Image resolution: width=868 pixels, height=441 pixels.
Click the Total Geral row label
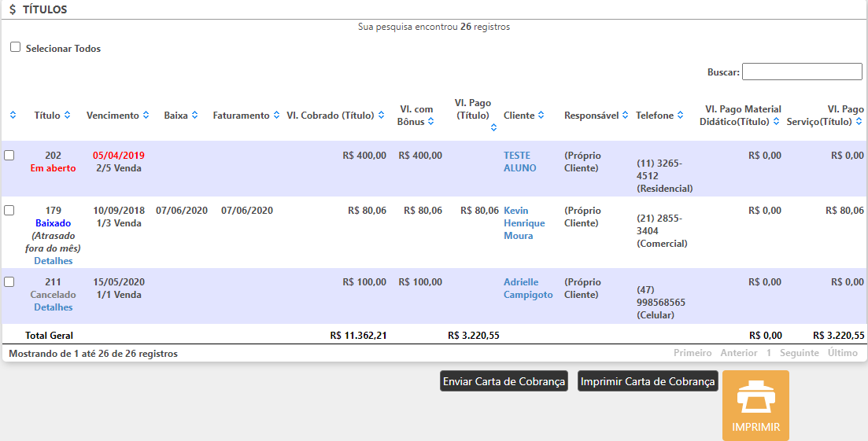[x=49, y=336]
